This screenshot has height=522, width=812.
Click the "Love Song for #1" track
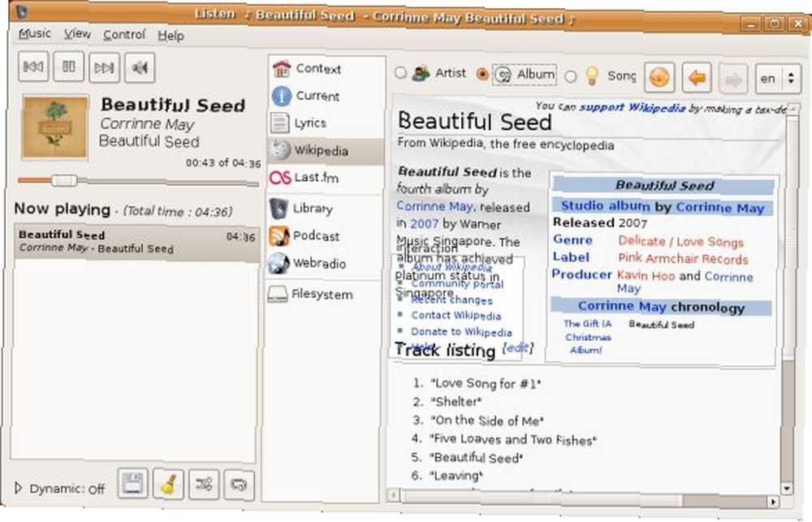click(x=486, y=384)
